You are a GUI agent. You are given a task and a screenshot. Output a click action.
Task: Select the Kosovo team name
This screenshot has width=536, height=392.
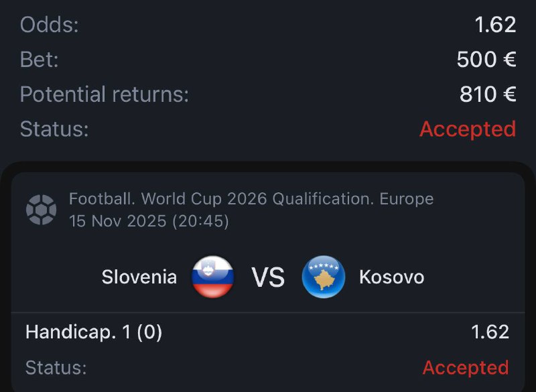pyautogui.click(x=391, y=277)
